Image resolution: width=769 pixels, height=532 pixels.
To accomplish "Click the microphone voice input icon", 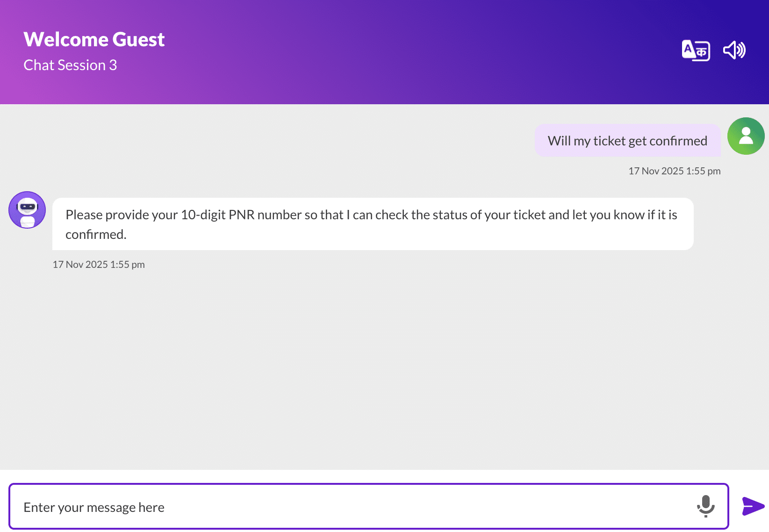I will click(x=705, y=506).
